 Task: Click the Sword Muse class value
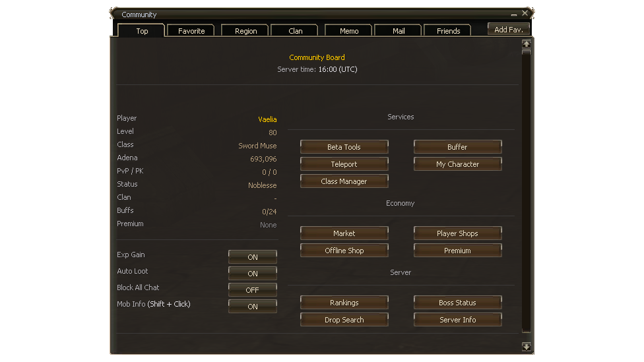(x=257, y=146)
